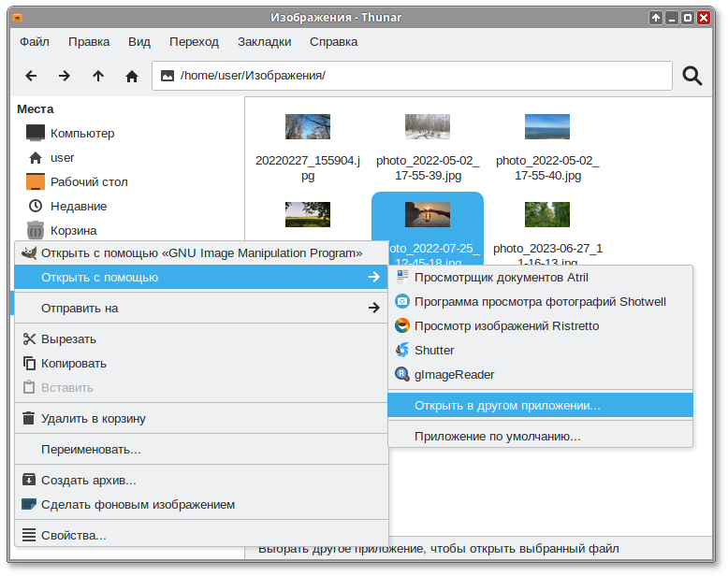Choose Вырезать from the context menu

[x=201, y=339]
